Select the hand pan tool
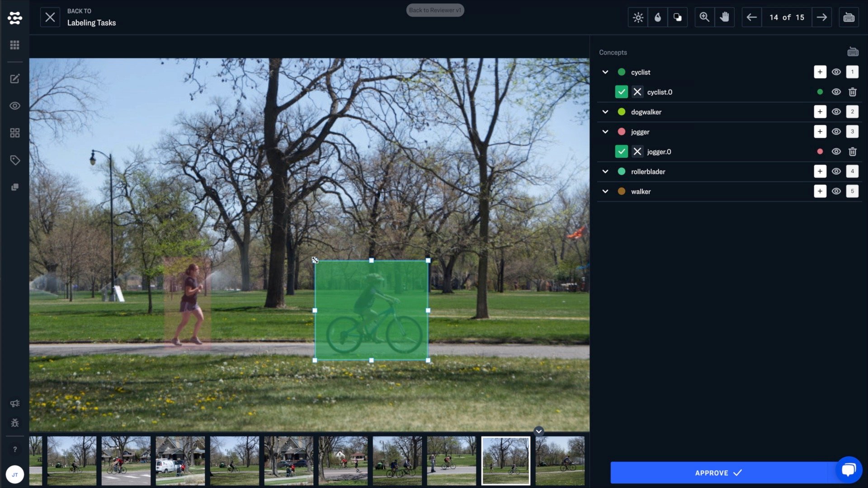The height and width of the screenshot is (488, 868). (x=724, y=17)
